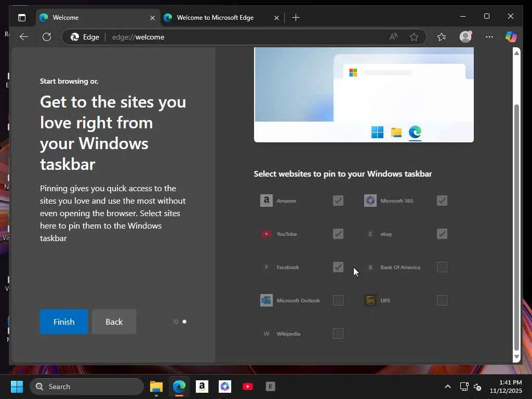This screenshot has width=532, height=399.
Task: Click the taskbar Search box
Action: [x=87, y=387]
